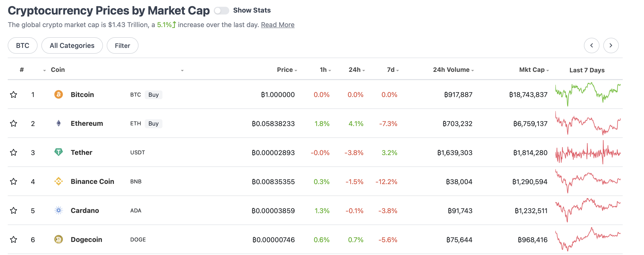Click the Tether coin icon
Screen dimensions: 644x255
59,152
